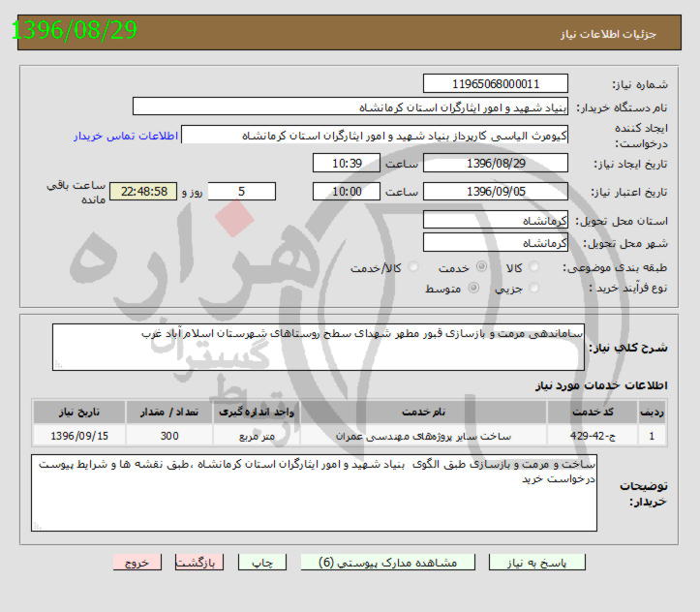The image size is (700, 612).
Task: Click the need number field 11965068000011
Action: pos(495,84)
